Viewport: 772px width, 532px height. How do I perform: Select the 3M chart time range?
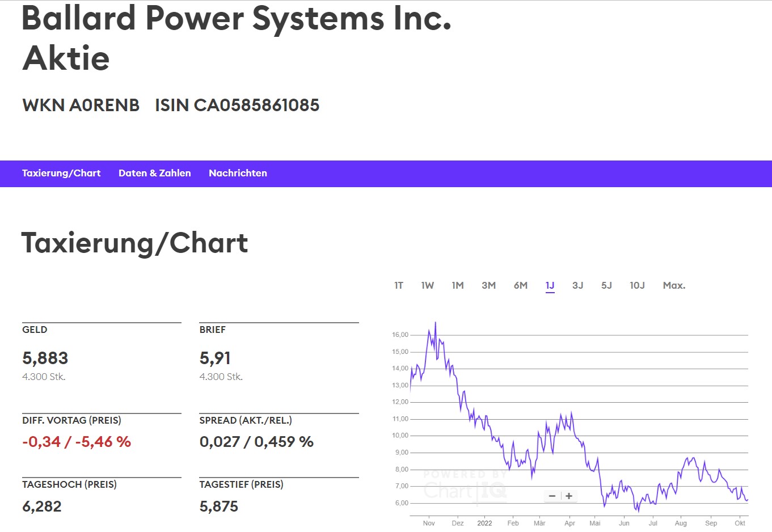pos(489,286)
